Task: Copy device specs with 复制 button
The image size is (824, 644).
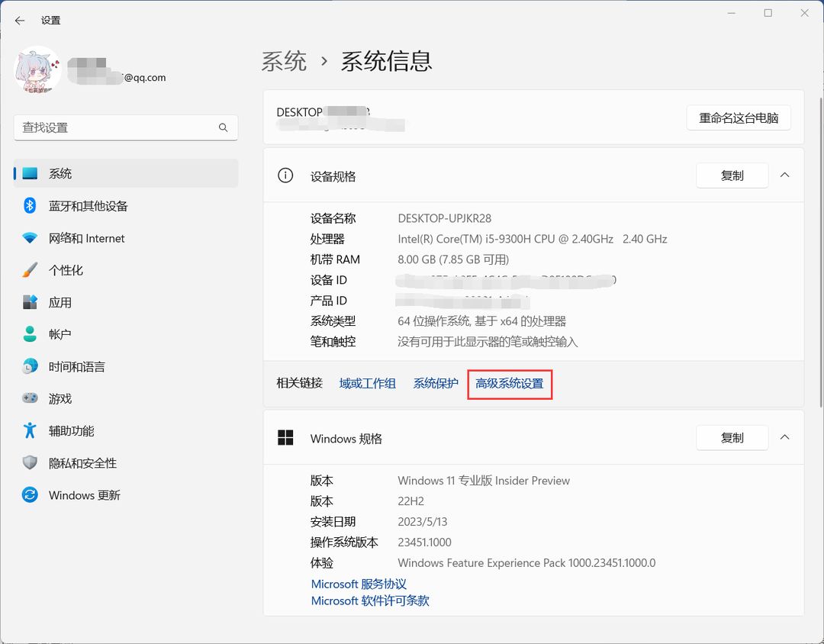Action: 732,175
